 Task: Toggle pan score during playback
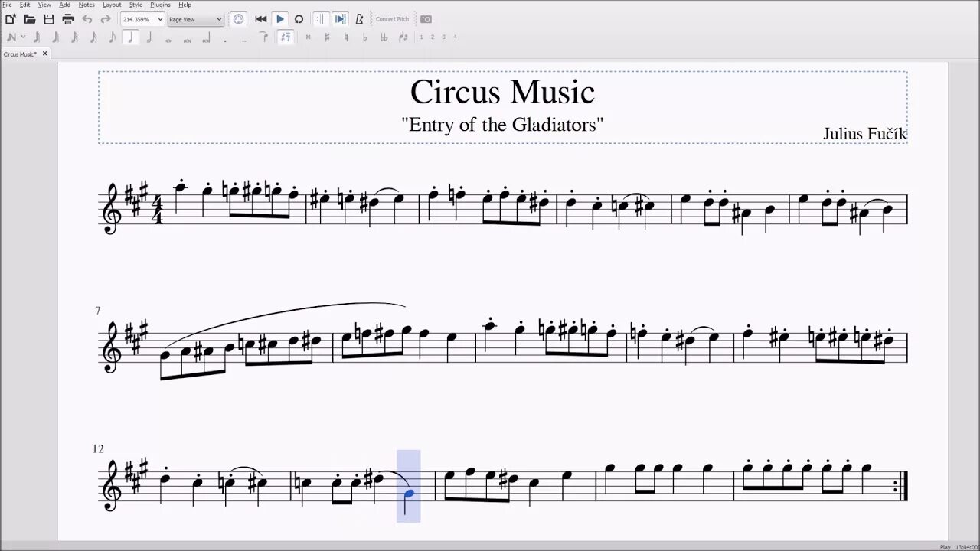pos(341,19)
